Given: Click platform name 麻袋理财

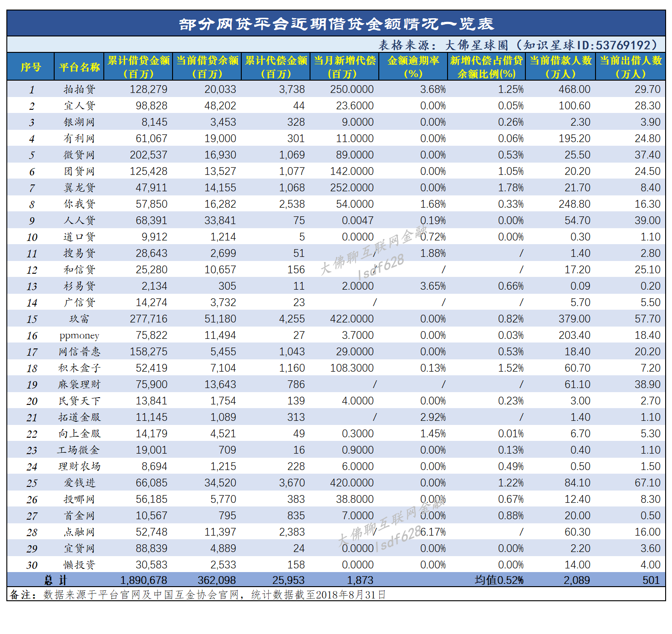Looking at the screenshot, I should click(79, 384).
